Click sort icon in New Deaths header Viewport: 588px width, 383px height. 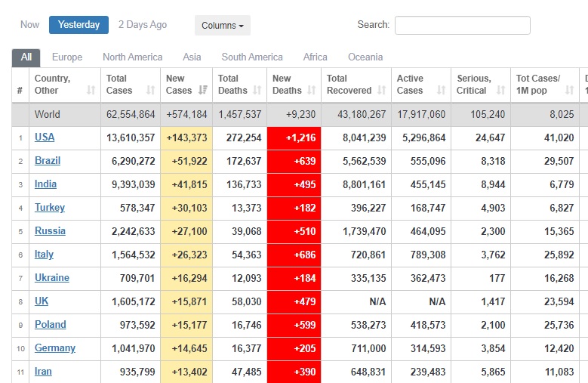[311, 91]
